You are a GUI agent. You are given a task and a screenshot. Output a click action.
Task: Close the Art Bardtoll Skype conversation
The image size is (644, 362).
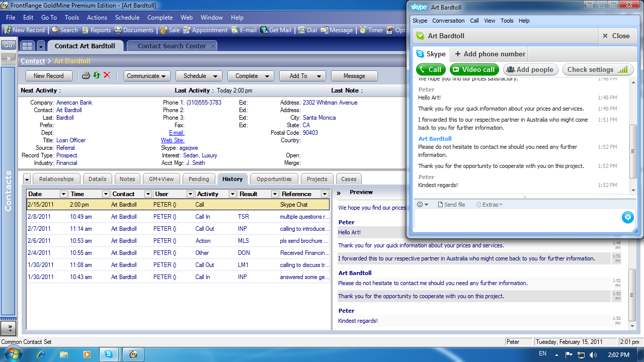616,36
